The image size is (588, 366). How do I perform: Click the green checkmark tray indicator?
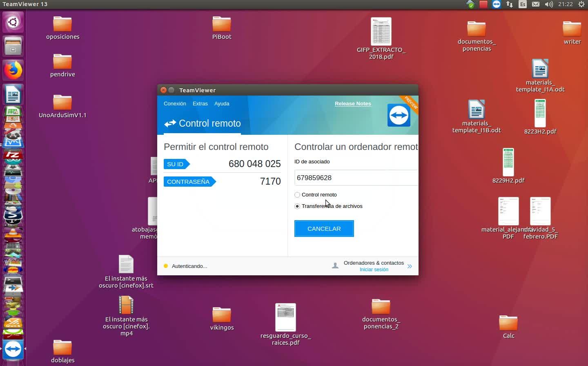(x=470, y=4)
